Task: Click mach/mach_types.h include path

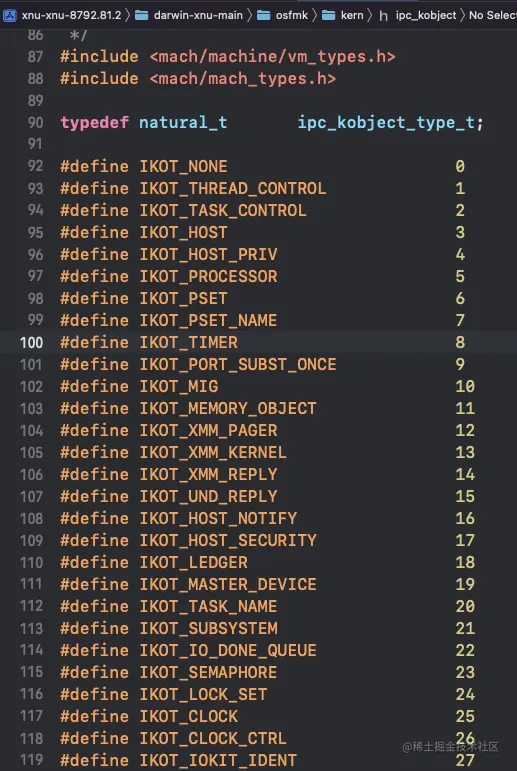Action: point(243,79)
